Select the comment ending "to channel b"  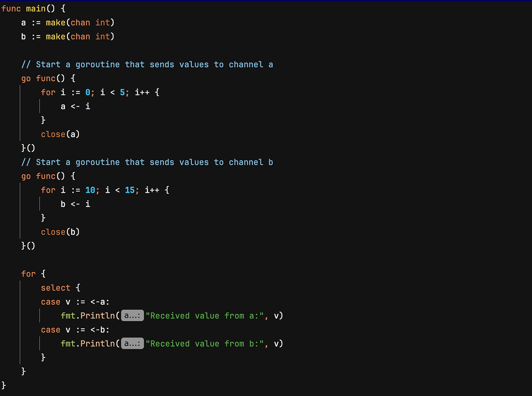tap(147, 162)
